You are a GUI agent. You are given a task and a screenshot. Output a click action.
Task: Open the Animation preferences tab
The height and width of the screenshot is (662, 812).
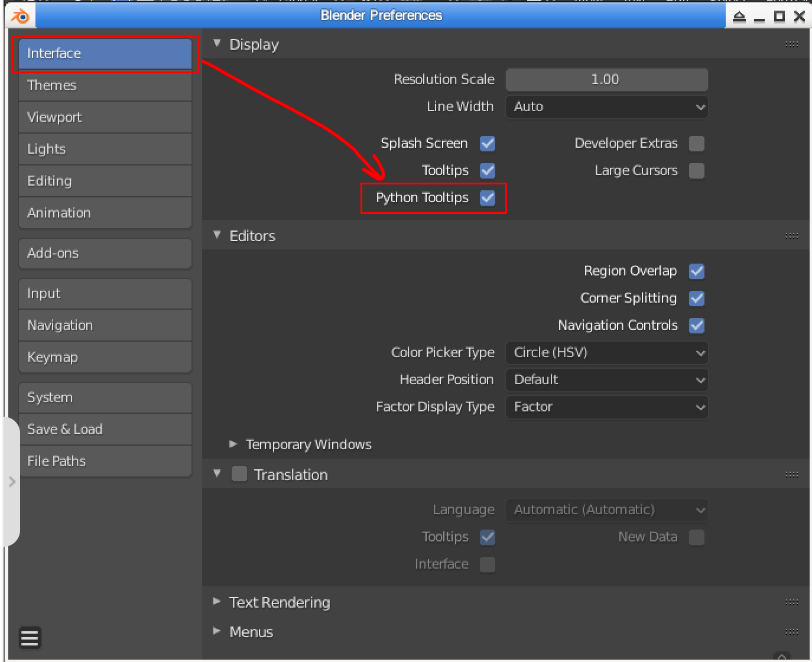point(105,213)
